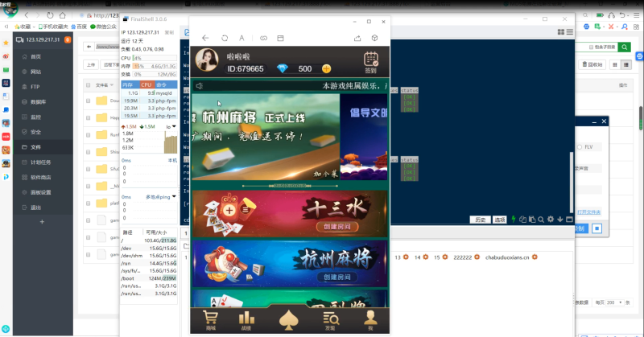This screenshot has height=337, width=644.
Task: Sort FinalShell processes by CPU column
Action: [147, 84]
